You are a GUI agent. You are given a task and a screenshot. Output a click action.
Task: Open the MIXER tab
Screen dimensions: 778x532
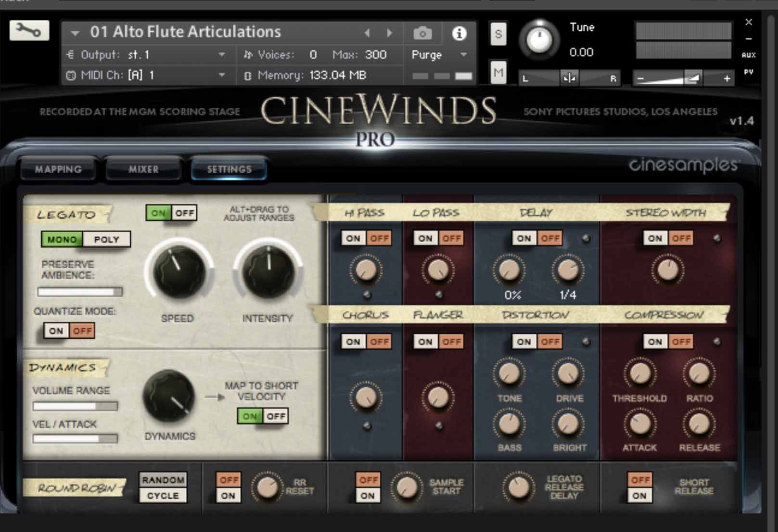(143, 169)
